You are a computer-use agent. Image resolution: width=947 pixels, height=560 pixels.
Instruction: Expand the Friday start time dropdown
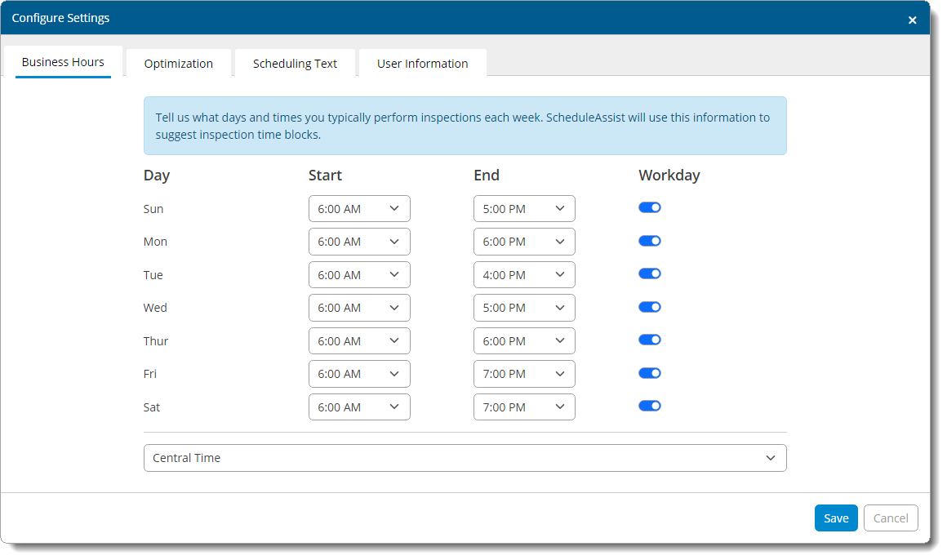click(359, 374)
